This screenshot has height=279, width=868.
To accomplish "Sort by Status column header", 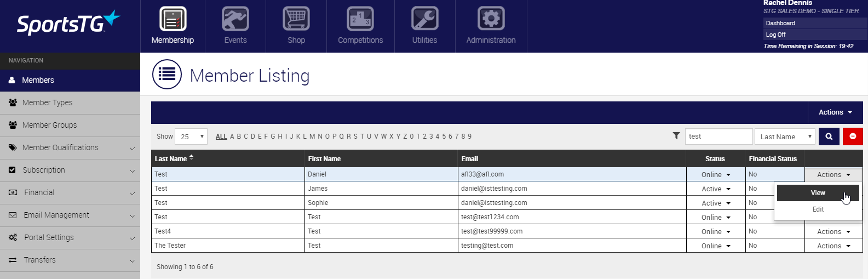I will point(715,158).
